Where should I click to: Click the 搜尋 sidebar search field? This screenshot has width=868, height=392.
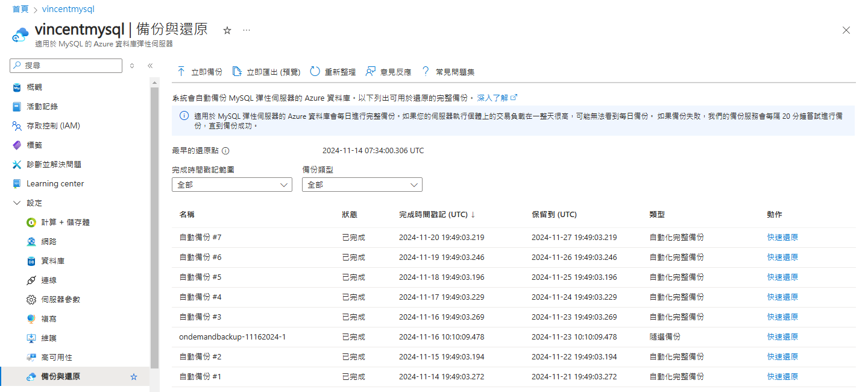point(66,65)
